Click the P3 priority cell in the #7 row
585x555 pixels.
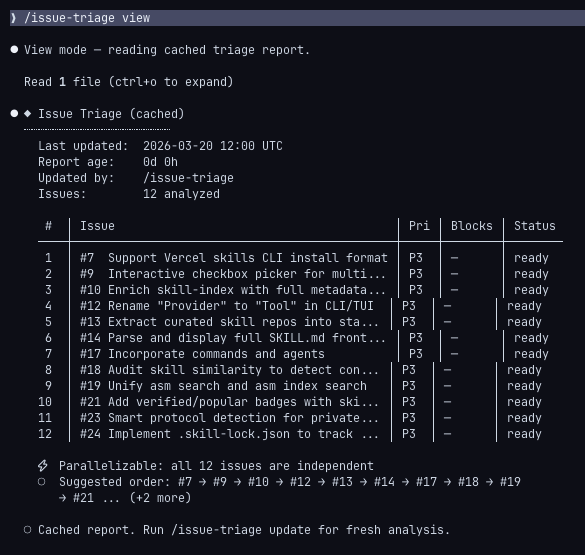coord(416,258)
